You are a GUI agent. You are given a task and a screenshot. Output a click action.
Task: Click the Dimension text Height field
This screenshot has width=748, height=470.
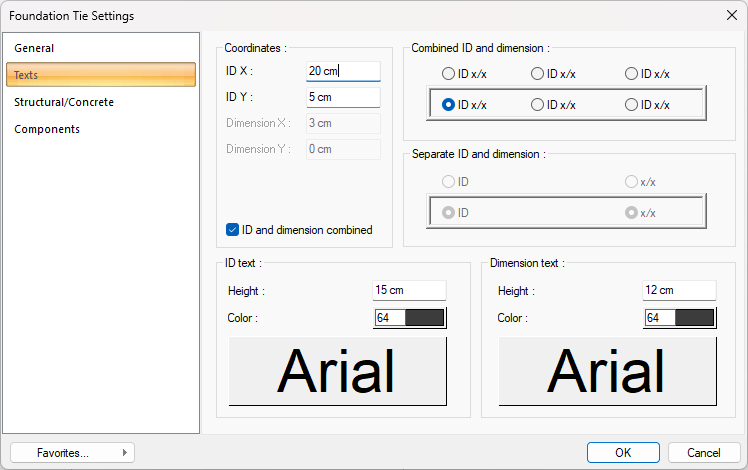(x=679, y=290)
